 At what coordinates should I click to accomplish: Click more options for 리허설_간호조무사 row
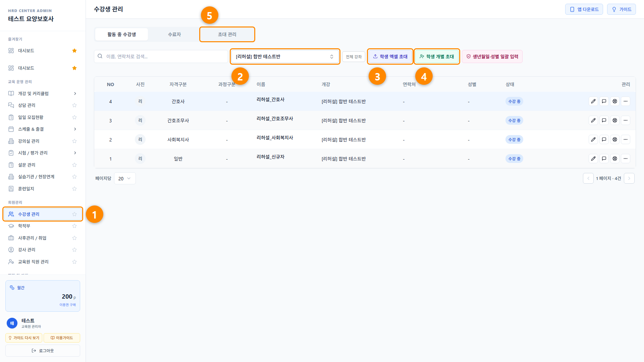point(626,120)
